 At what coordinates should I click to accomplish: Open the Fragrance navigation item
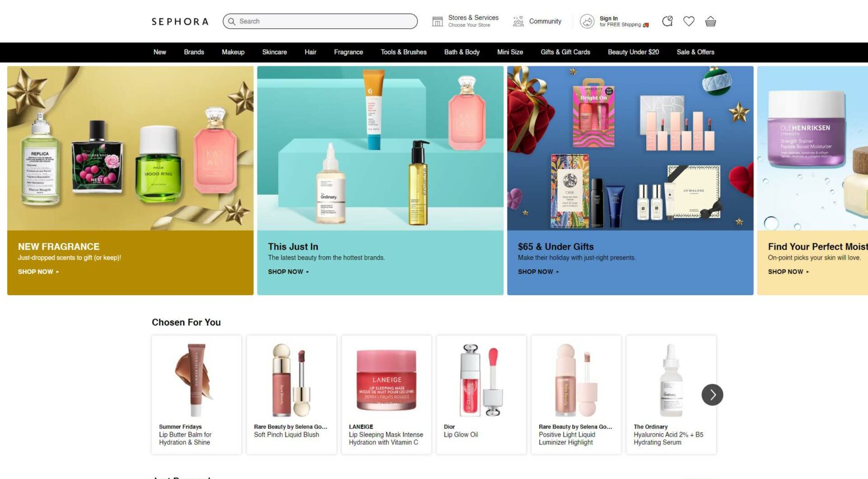click(x=348, y=52)
